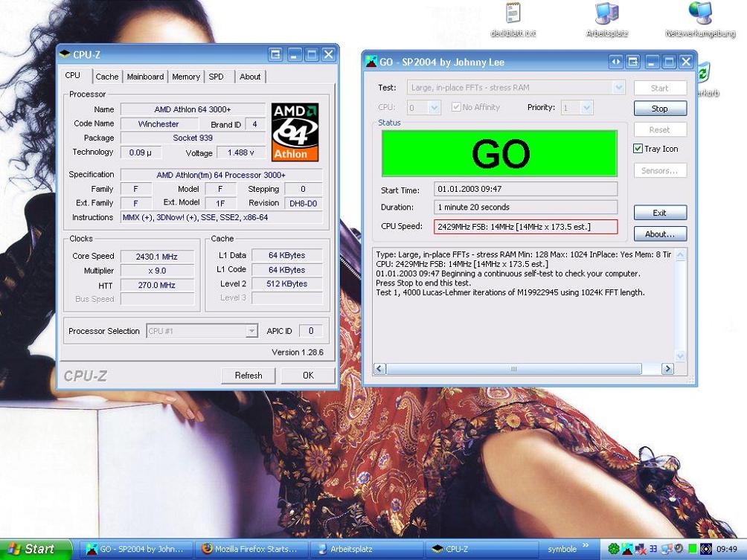Click the wireless signal tray icon
Image resolution: width=747 pixels, height=560 pixels.
(x=706, y=549)
